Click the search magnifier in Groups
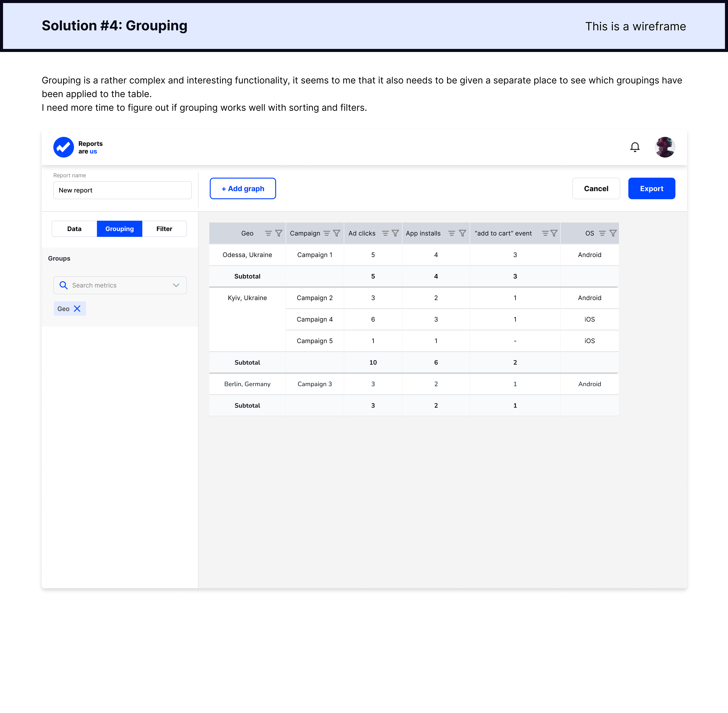Image resolution: width=728 pixels, height=713 pixels. [x=64, y=285]
